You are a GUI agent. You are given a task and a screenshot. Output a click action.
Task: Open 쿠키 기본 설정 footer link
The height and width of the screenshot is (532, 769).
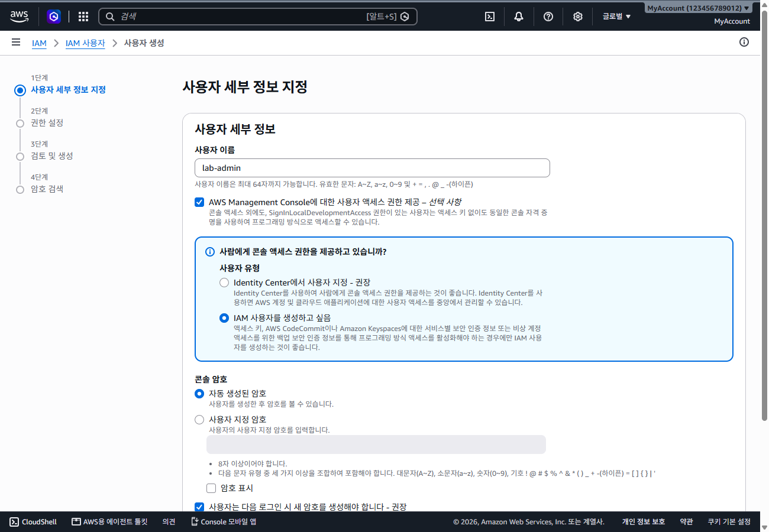729,521
